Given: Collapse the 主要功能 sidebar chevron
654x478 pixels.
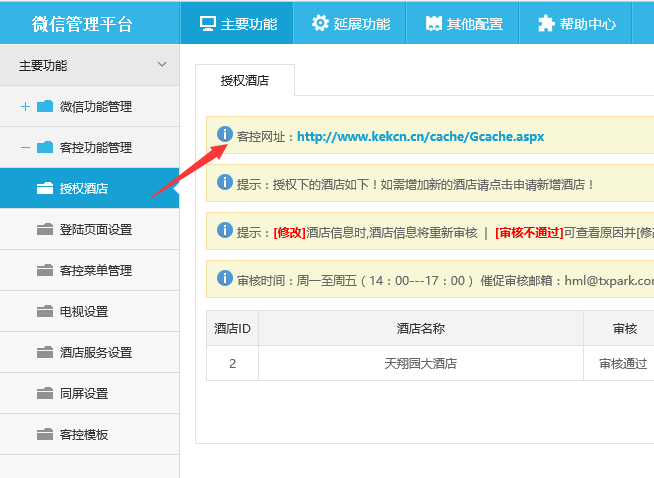Looking at the screenshot, I should [162, 65].
